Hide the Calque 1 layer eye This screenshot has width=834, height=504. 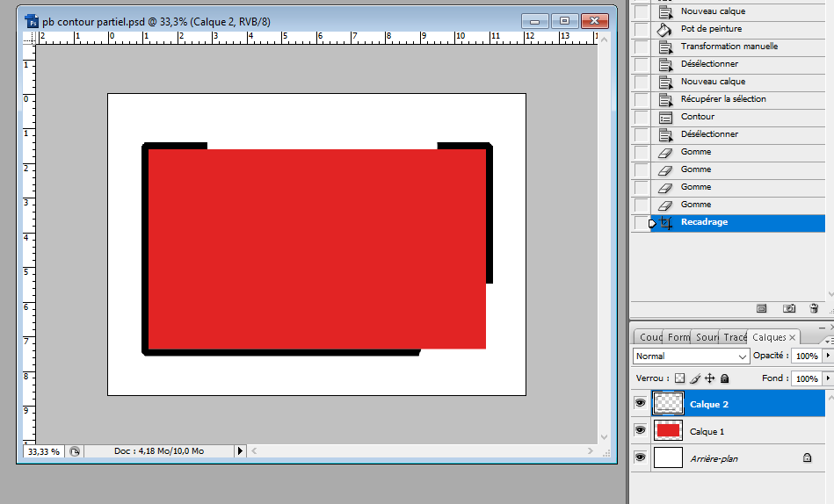pos(641,429)
